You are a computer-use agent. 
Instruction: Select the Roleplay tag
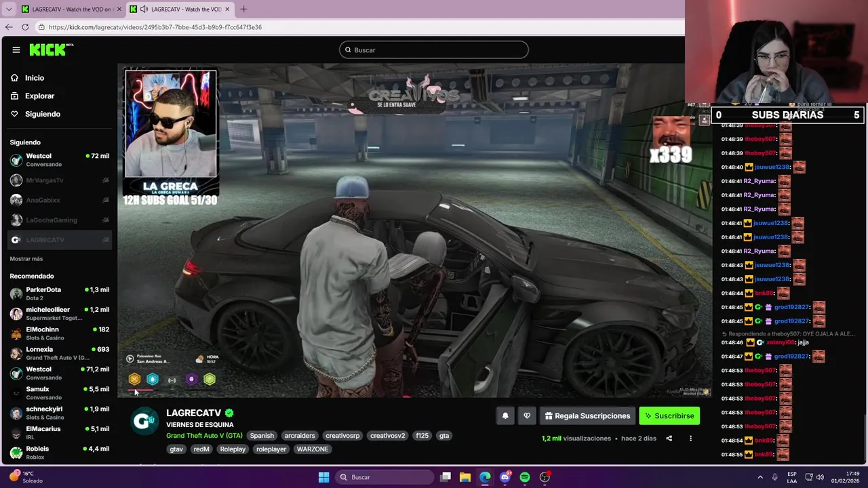(x=233, y=449)
